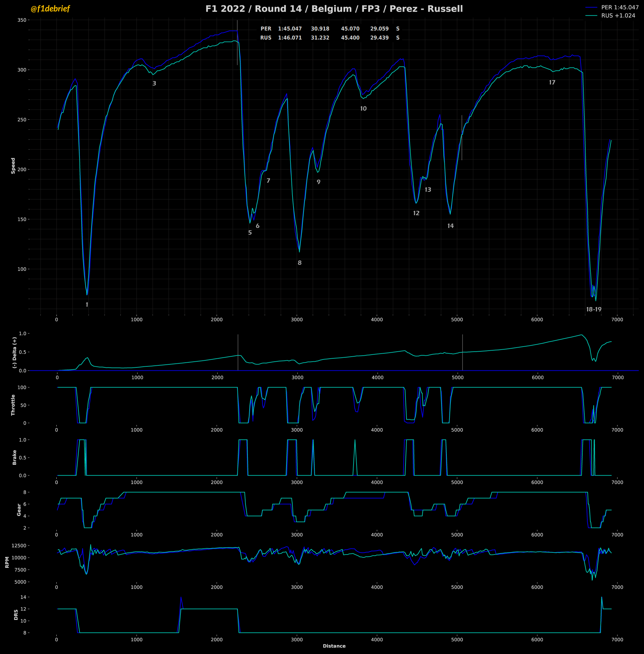Click the @f1debrief watermark handle
The width and height of the screenshot is (644, 654).
tap(50, 9)
